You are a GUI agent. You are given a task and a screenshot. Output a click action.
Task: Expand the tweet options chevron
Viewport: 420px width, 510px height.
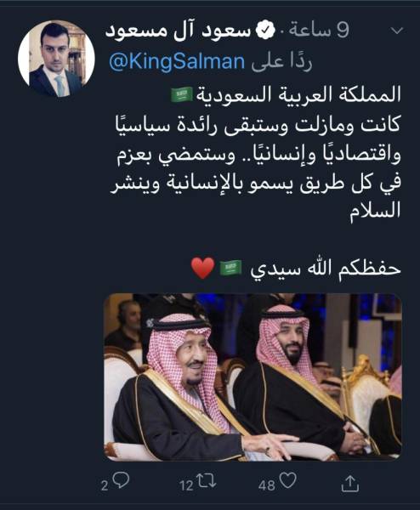[x=397, y=31]
